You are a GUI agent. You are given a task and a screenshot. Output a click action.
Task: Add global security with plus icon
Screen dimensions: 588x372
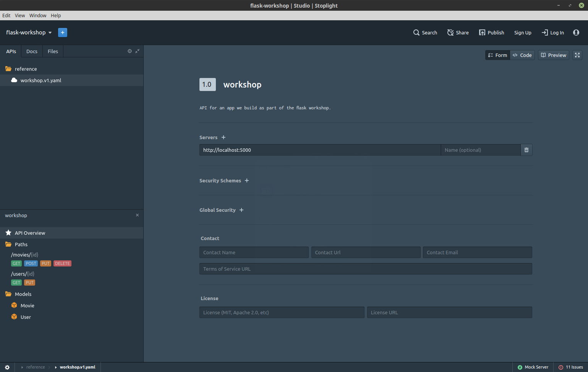tap(241, 210)
